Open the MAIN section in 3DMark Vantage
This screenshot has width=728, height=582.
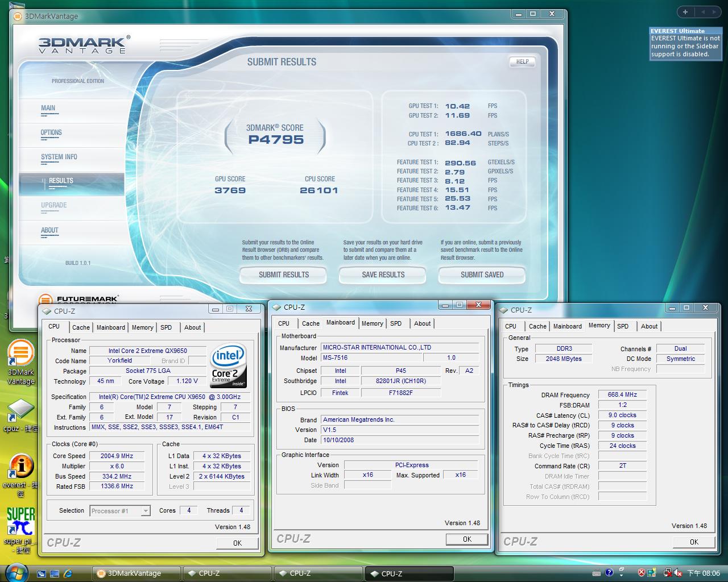pyautogui.click(x=48, y=108)
